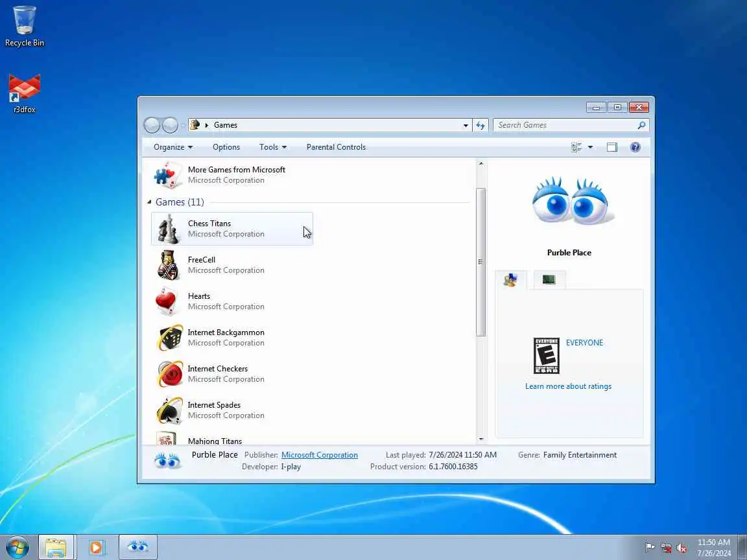The image size is (747, 560).
Task: Click the Product version 6.1.7600.16385 value
Action: tap(453, 467)
